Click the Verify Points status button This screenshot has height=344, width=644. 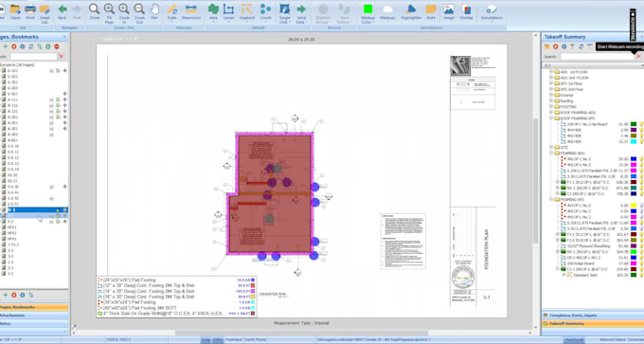[255, 340]
